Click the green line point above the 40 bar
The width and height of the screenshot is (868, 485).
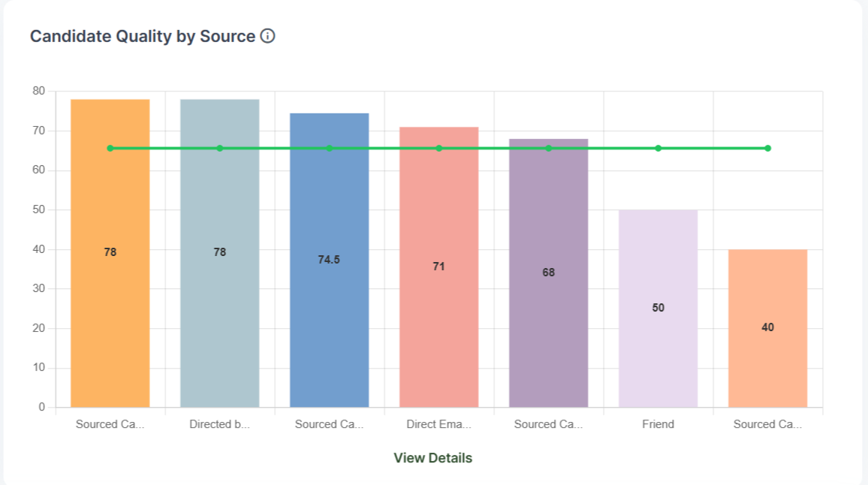(x=768, y=148)
